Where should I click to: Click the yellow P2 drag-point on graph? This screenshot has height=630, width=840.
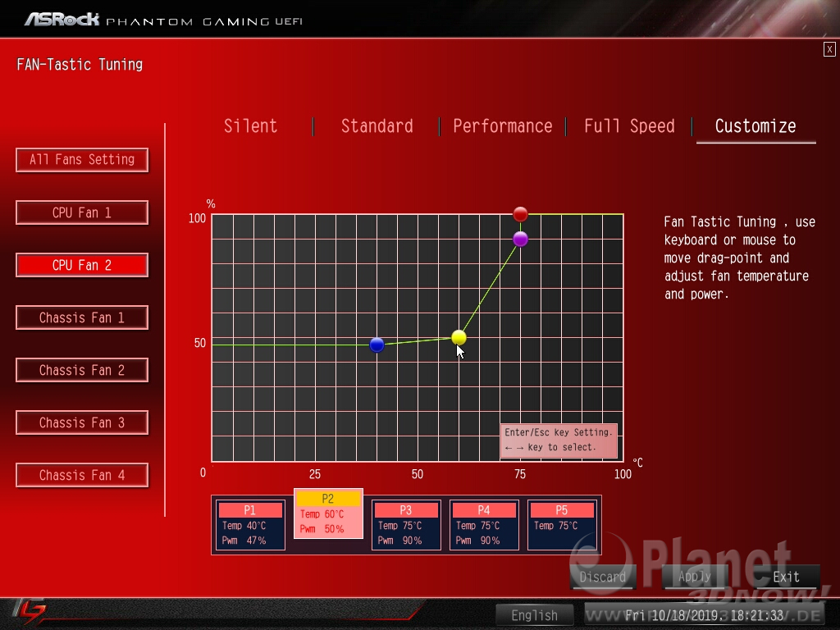459,337
